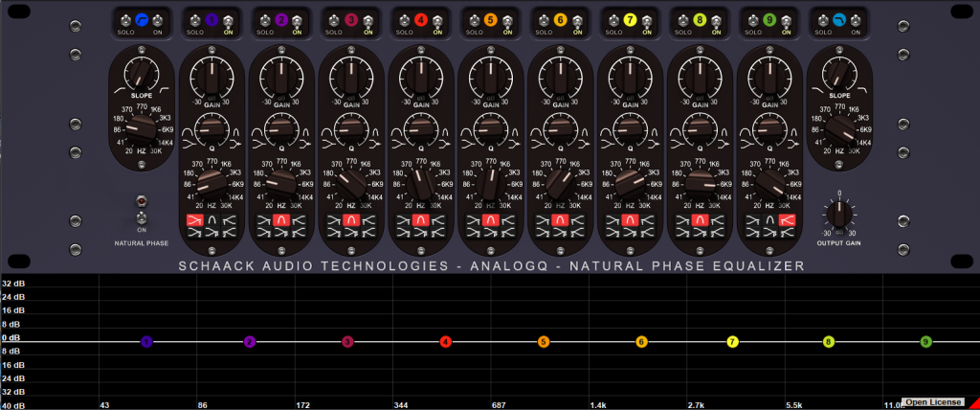Select node 2 on the EQ graph

pyautogui.click(x=250, y=342)
